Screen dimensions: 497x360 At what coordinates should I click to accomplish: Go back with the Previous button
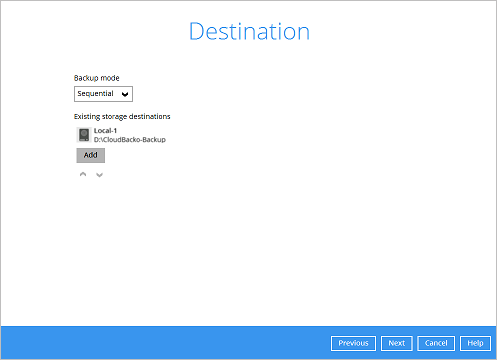pos(353,343)
